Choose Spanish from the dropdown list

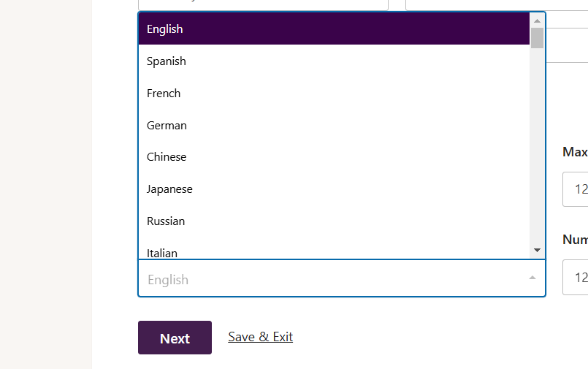coord(334,61)
